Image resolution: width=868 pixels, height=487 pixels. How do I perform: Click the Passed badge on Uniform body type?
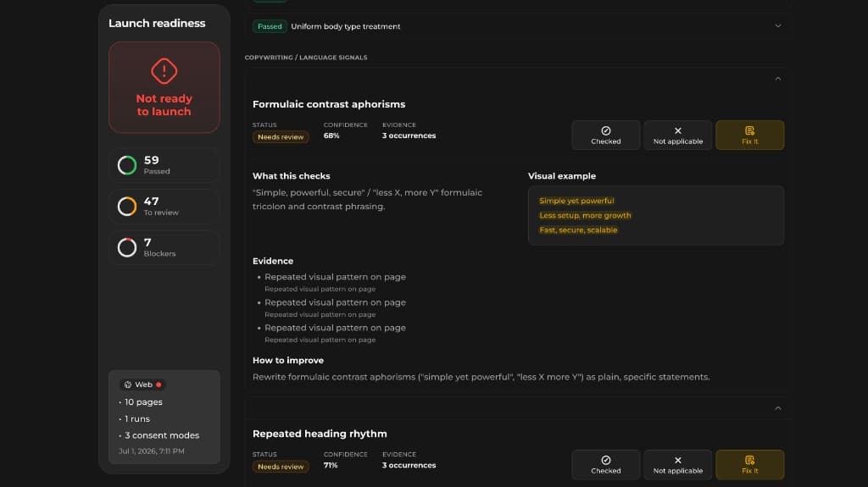270,26
